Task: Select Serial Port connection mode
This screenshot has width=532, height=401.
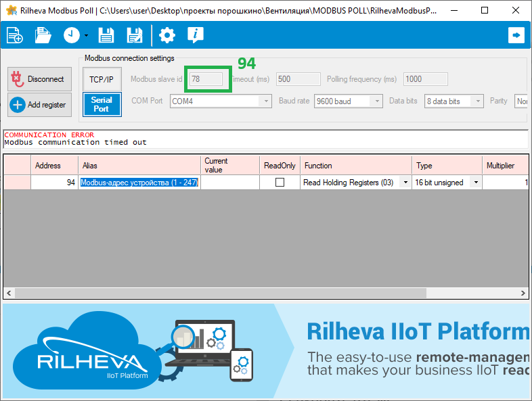Action: coord(101,104)
